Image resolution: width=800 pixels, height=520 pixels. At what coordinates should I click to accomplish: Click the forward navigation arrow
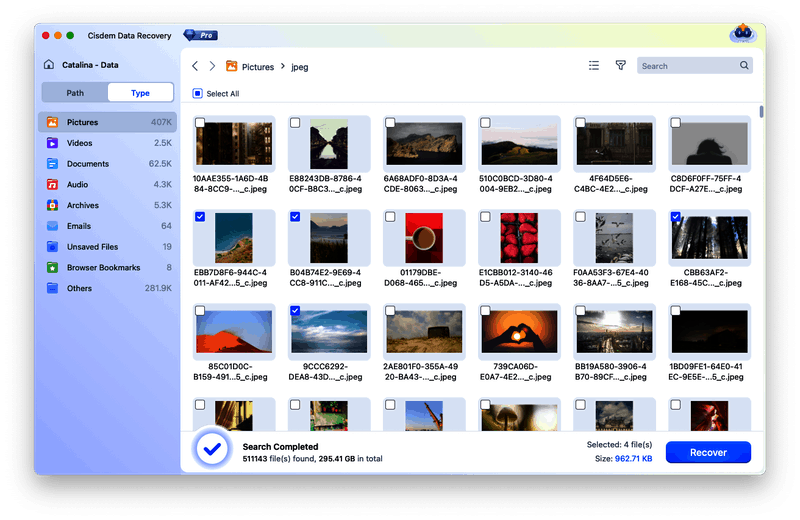pyautogui.click(x=212, y=66)
